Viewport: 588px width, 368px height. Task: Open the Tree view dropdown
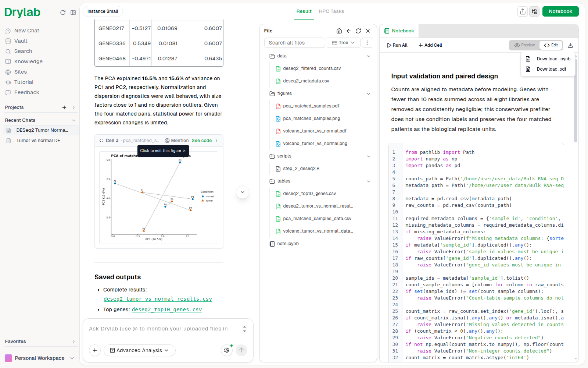[x=343, y=43]
